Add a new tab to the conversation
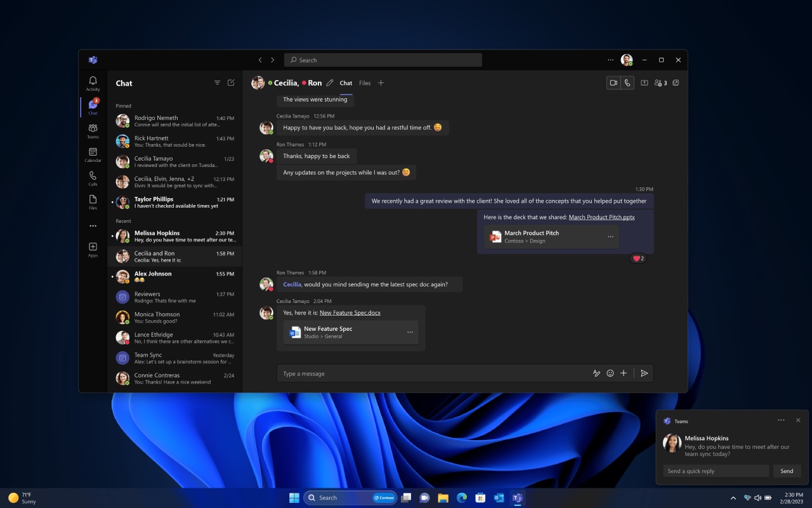The height and width of the screenshot is (508, 812). 381,83
